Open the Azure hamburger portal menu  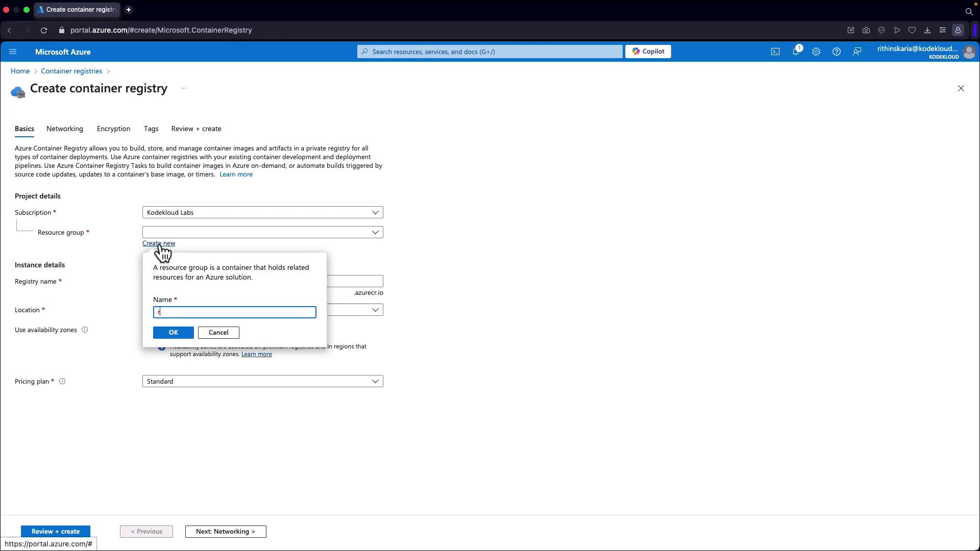tap(13, 52)
